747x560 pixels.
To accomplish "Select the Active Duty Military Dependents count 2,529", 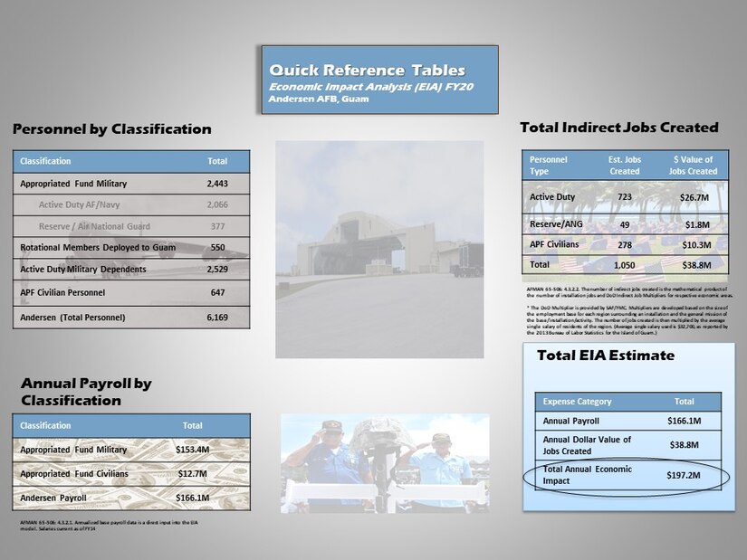I will [x=217, y=269].
